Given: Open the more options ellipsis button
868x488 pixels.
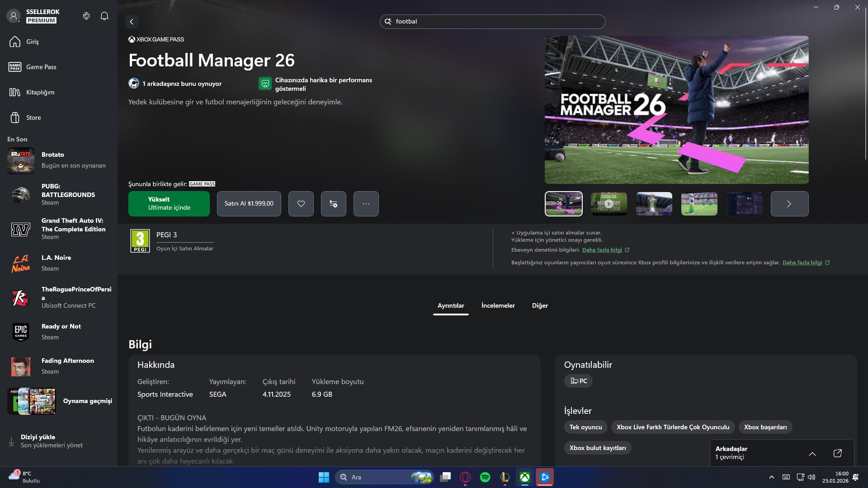Looking at the screenshot, I should [x=366, y=204].
